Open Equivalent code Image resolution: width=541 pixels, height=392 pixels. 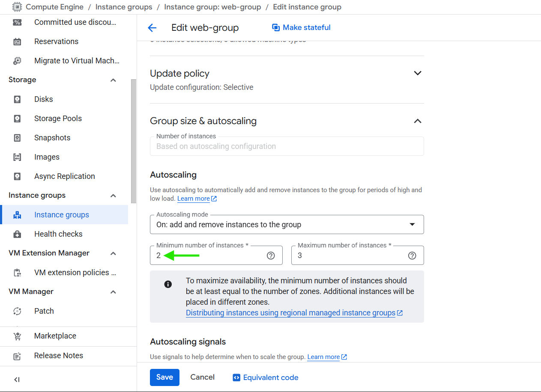click(266, 377)
